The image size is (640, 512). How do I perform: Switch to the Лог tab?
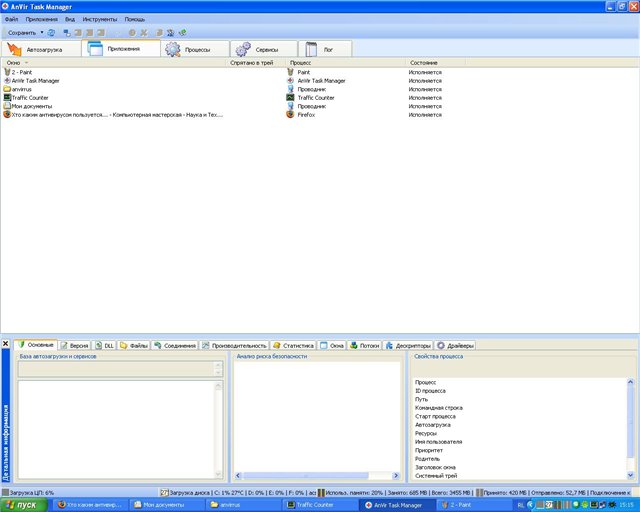325,49
